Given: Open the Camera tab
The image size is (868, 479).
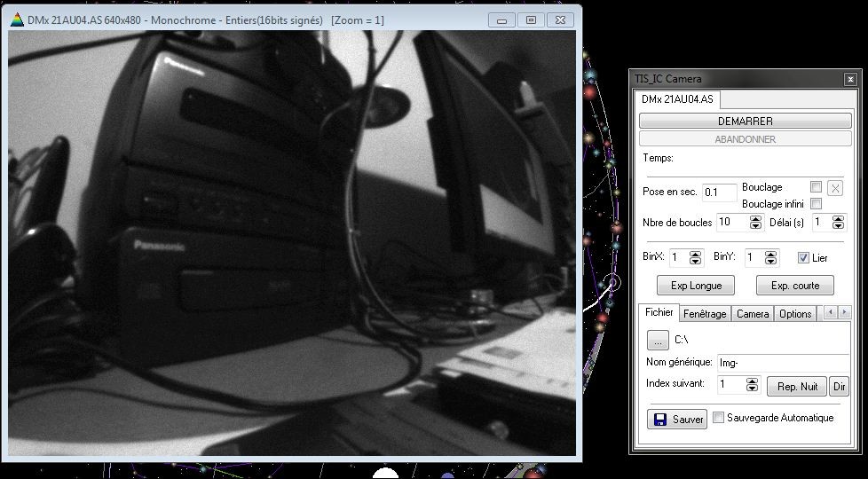Looking at the screenshot, I should [x=753, y=314].
